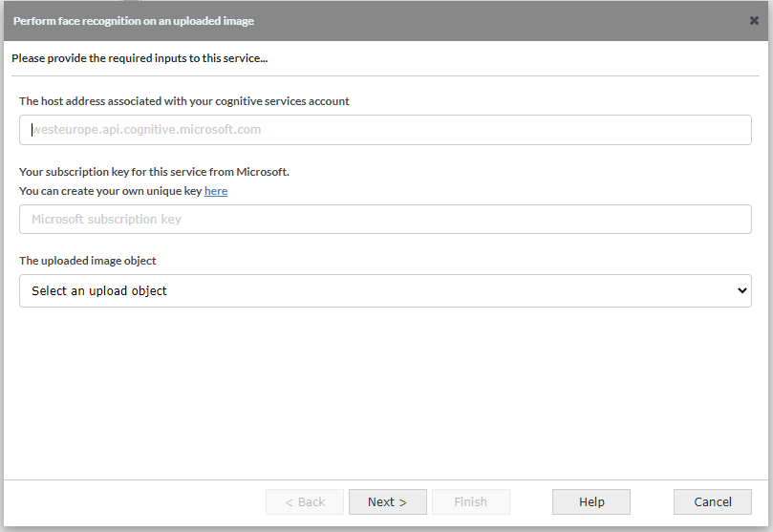Open Help for this service
Screen dimensions: 773x532
pyautogui.click(x=591, y=501)
